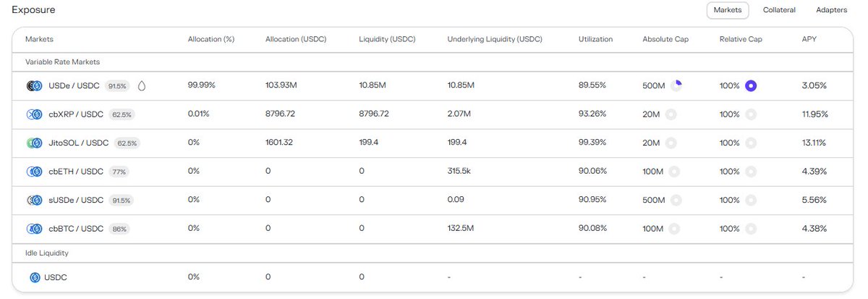The width and height of the screenshot is (868, 299).
Task: Click the 100M absolute cap indicator for cbETH
Action: point(674,172)
